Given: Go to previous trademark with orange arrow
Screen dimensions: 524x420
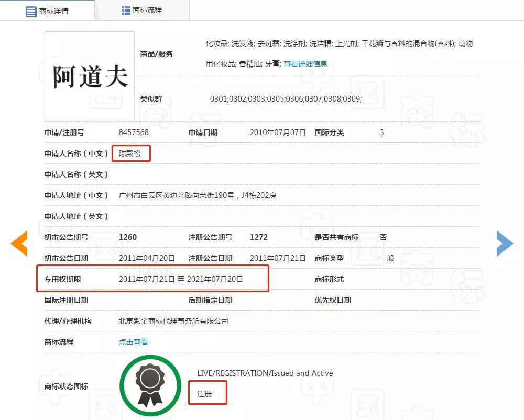Looking at the screenshot, I should tap(19, 244).
